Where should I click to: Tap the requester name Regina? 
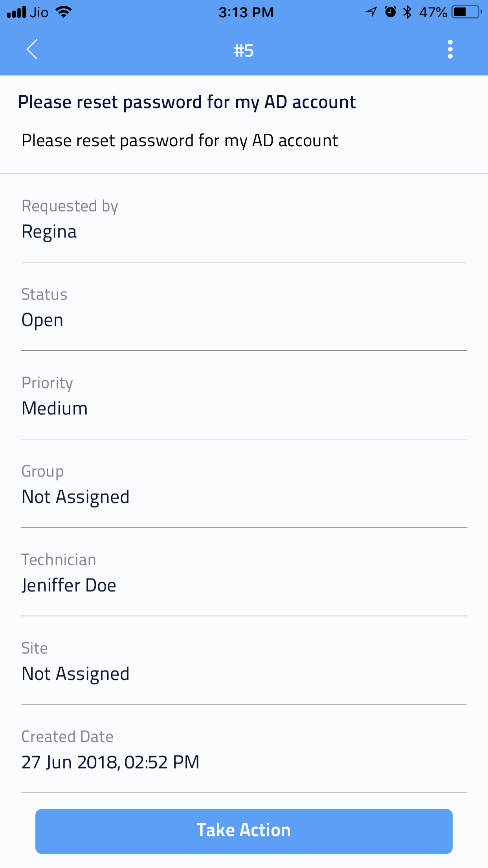[x=49, y=232]
